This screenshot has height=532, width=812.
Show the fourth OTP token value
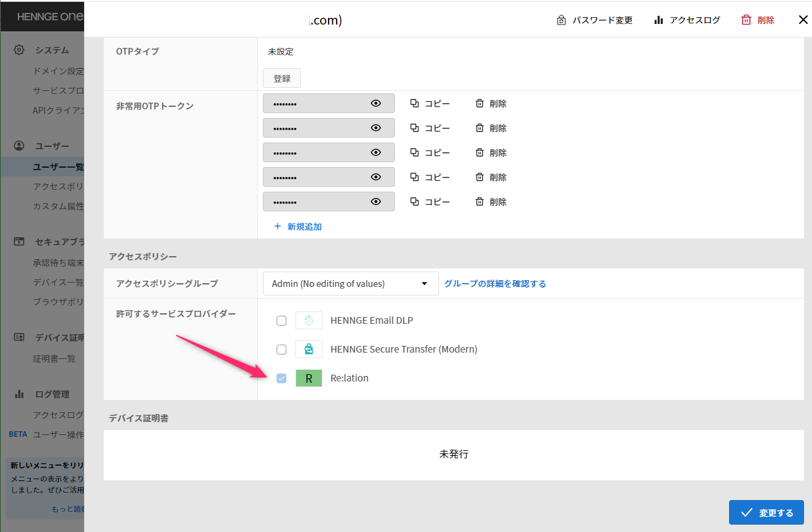point(376,178)
